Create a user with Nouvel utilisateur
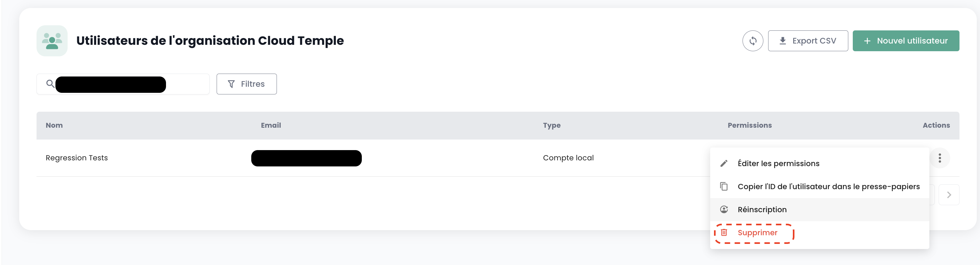The width and height of the screenshot is (980, 265). coord(905,41)
